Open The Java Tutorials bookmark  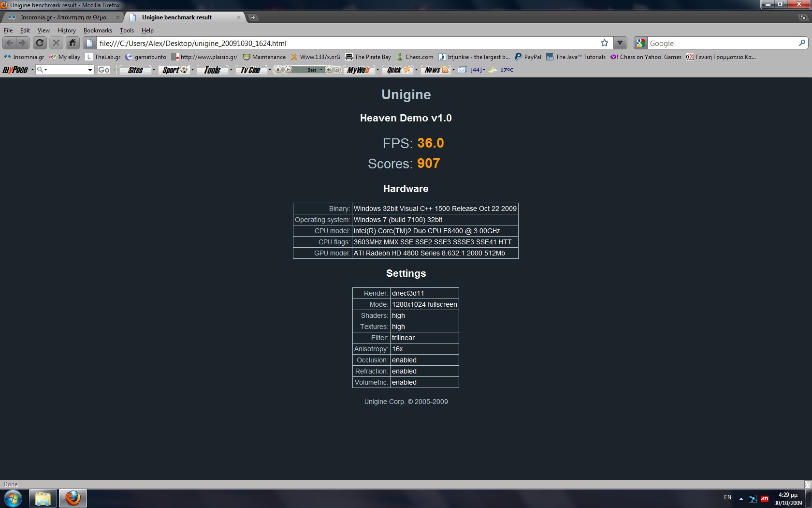576,57
